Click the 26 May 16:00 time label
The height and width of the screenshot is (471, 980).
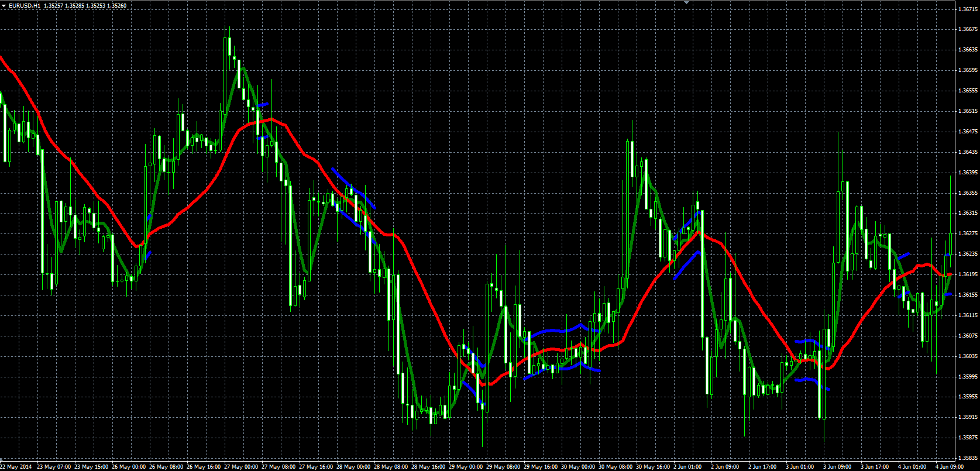tap(204, 467)
